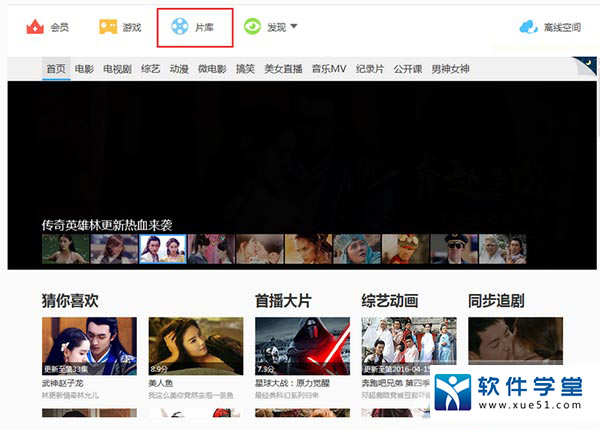
Task: Open 美人鱼 movie thumbnail
Action: click(x=195, y=346)
